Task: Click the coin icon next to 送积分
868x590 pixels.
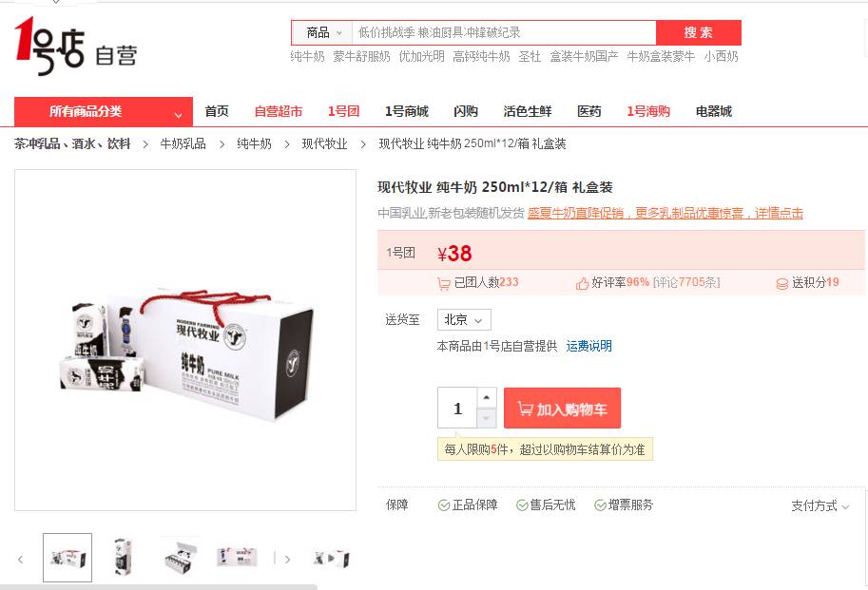Action: pos(782,284)
